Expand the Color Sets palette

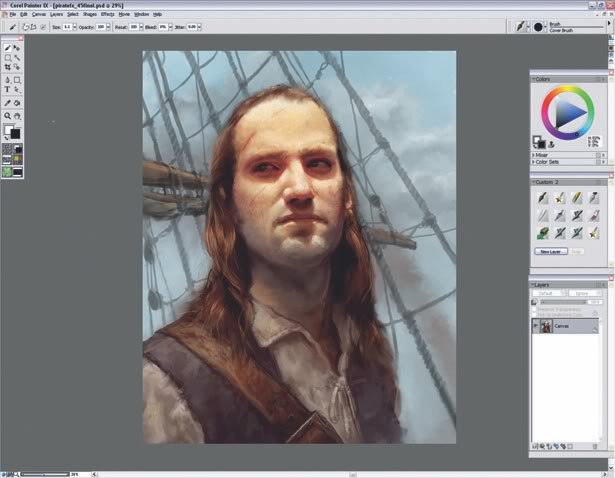[533, 162]
